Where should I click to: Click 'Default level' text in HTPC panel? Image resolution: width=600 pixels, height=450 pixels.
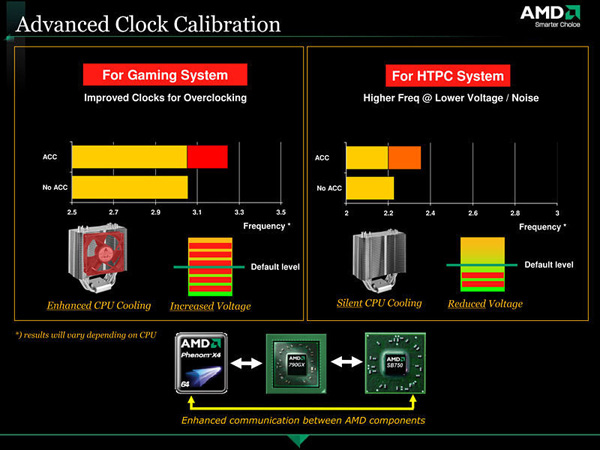pos(549,265)
